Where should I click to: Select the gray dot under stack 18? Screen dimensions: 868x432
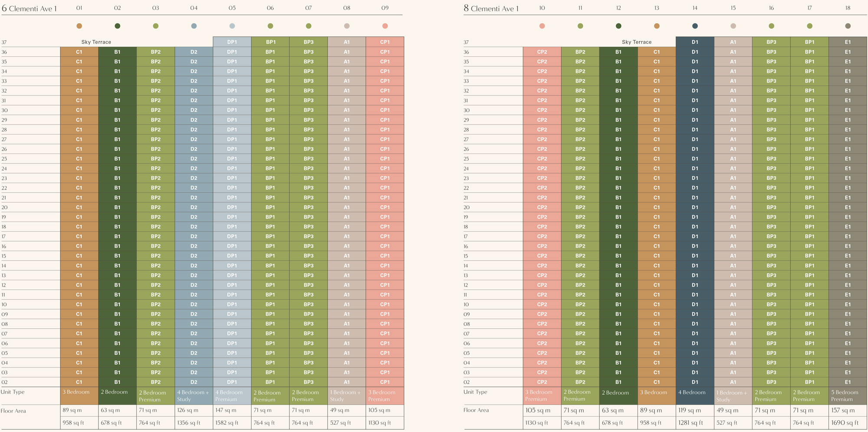[848, 26]
